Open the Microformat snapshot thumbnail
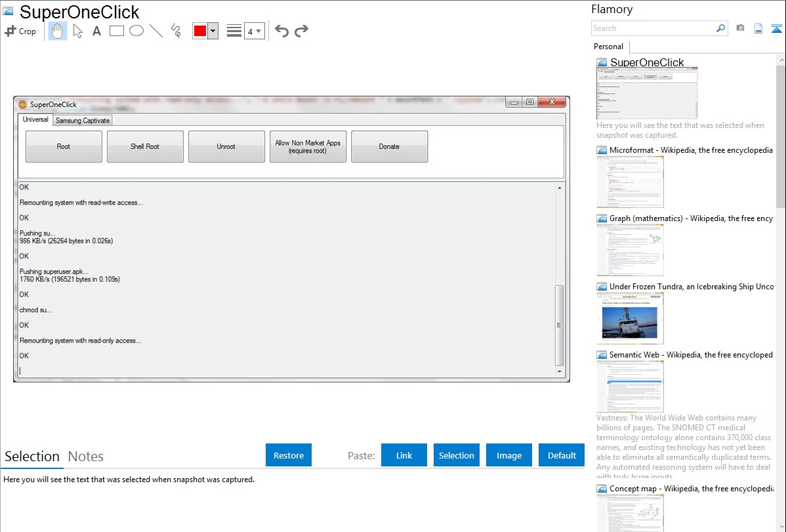Image resolution: width=786 pixels, height=532 pixels. click(x=630, y=182)
